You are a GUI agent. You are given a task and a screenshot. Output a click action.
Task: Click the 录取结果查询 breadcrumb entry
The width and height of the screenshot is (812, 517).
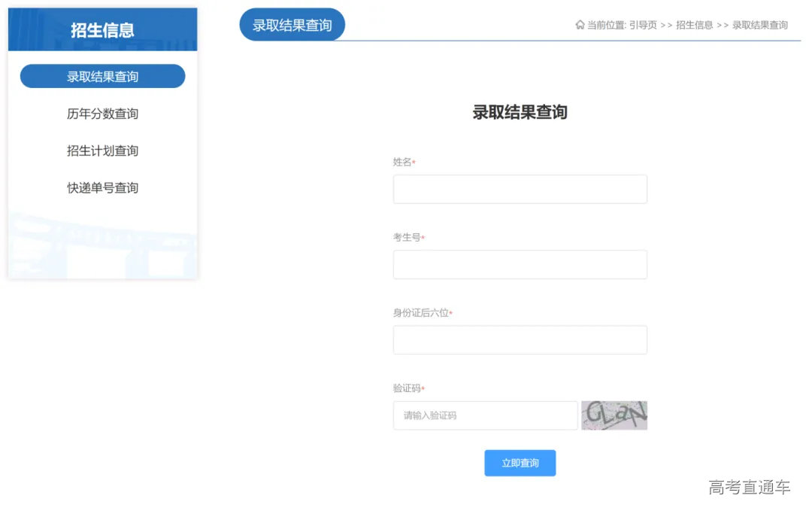pos(759,25)
